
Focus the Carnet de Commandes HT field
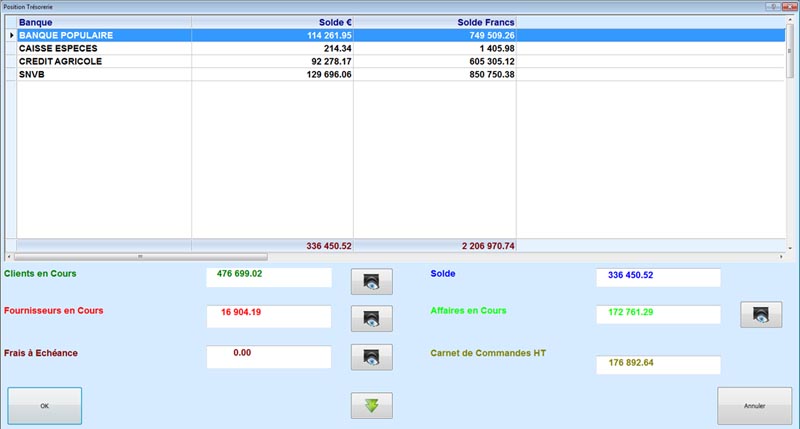(x=657, y=364)
